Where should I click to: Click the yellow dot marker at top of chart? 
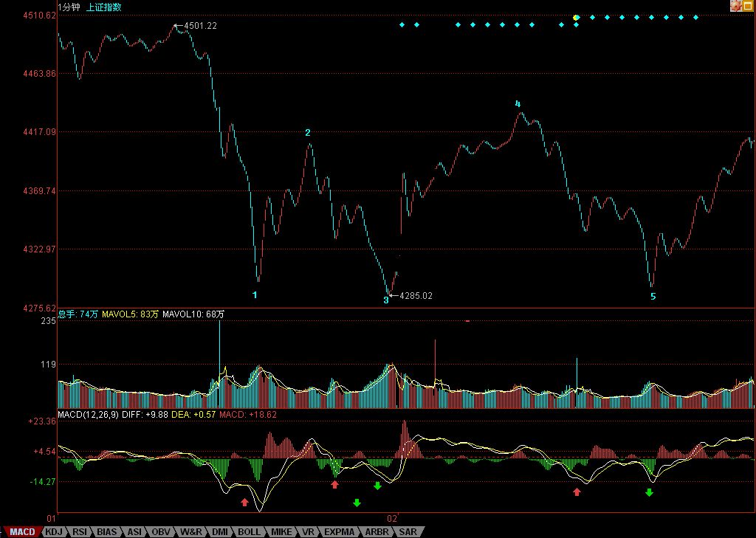577,17
